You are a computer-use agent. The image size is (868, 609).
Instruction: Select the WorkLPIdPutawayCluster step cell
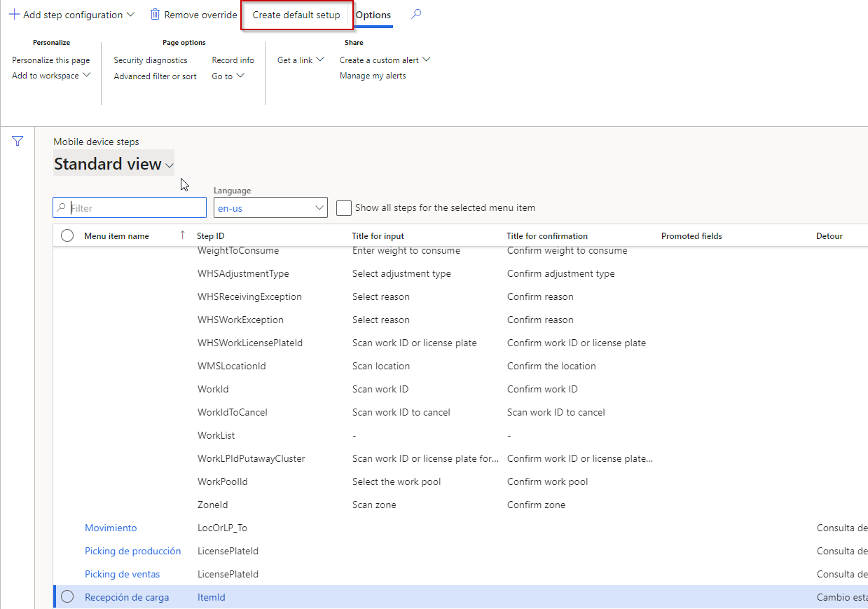pos(252,458)
